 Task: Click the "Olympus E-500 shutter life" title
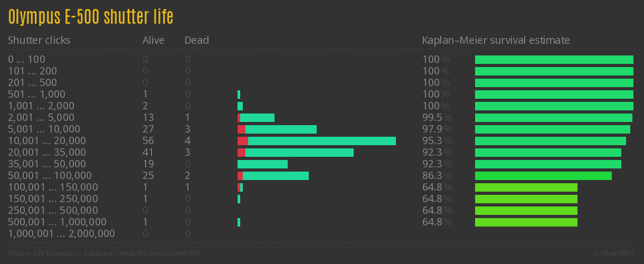[90, 17]
